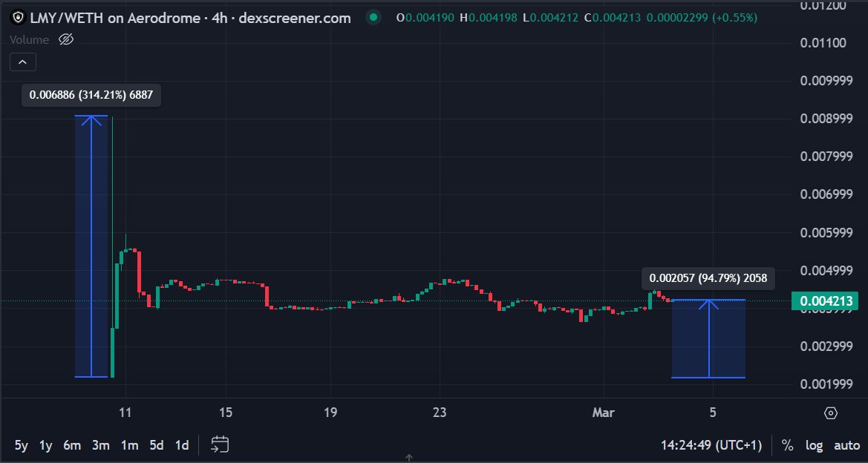This screenshot has height=463, width=868.
Task: Open chart settings gear near time axis
Action: coord(830,413)
